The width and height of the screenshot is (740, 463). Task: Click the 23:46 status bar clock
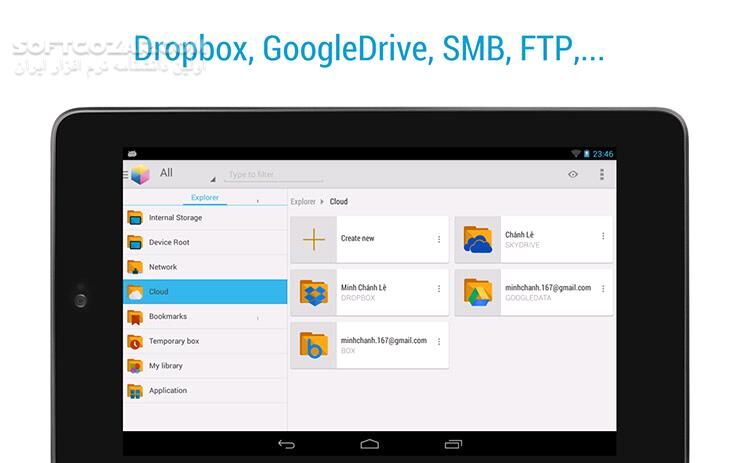click(x=603, y=154)
